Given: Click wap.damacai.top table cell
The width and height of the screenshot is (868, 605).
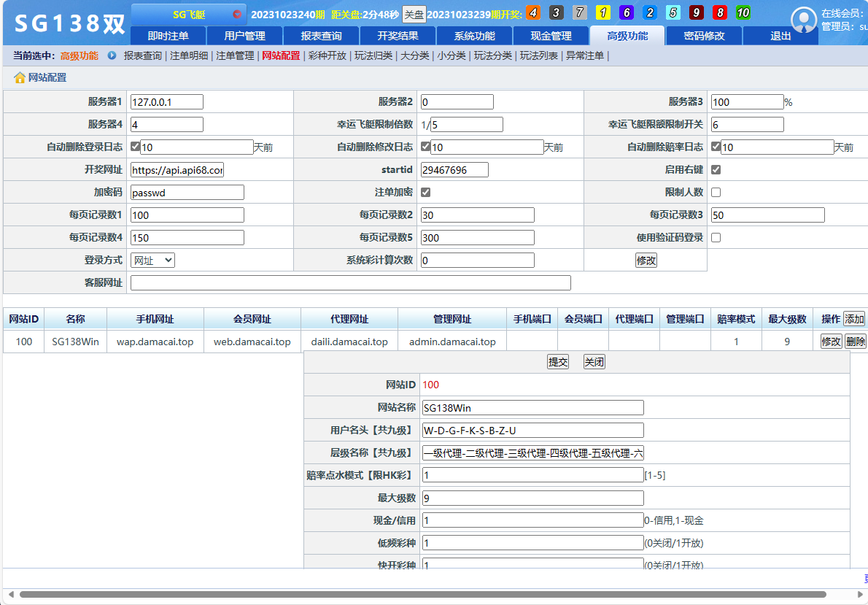Looking at the screenshot, I should (x=155, y=342).
